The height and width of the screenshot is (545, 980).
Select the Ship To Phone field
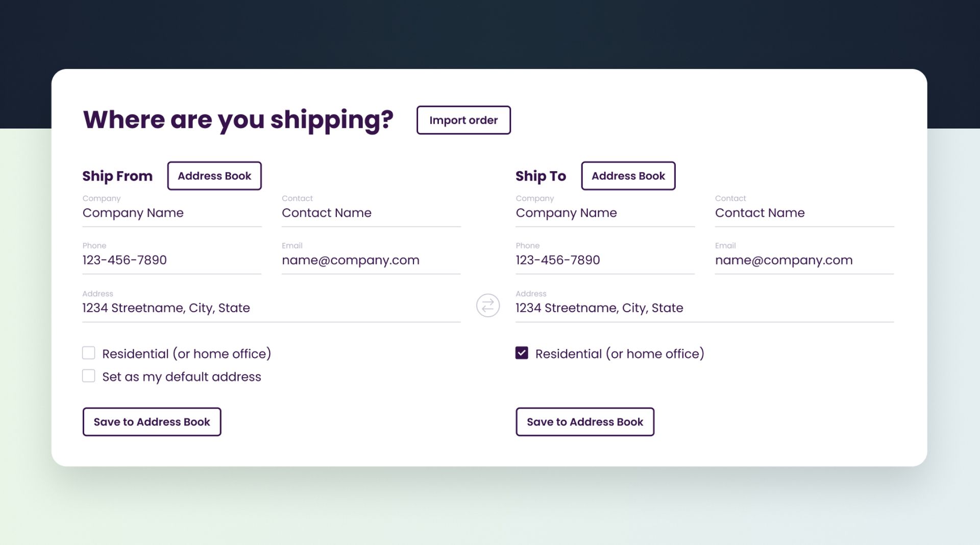[605, 260]
